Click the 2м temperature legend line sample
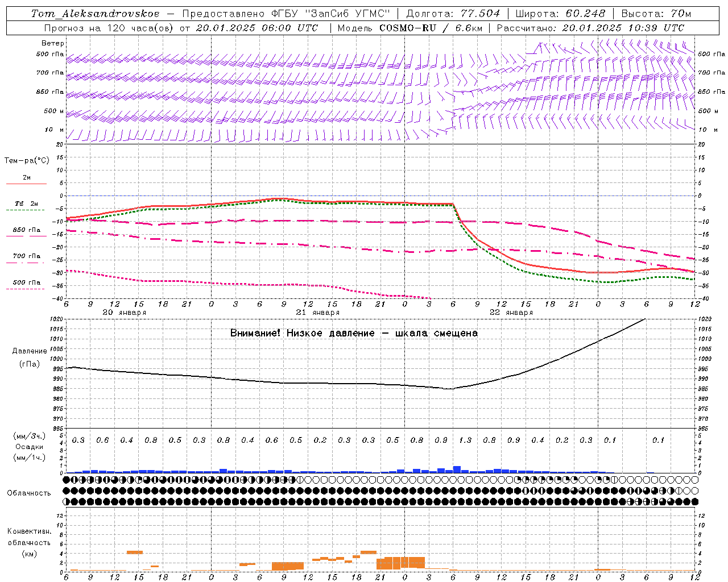The width and height of the screenshot is (728, 582). 26,184
